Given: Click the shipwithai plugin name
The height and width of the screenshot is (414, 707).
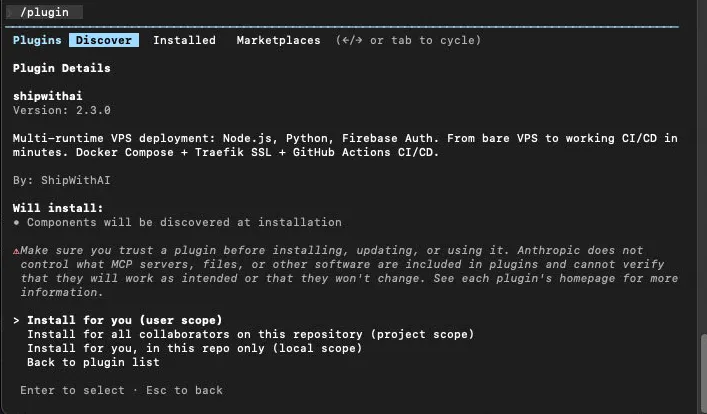Looking at the screenshot, I should 48,96.
